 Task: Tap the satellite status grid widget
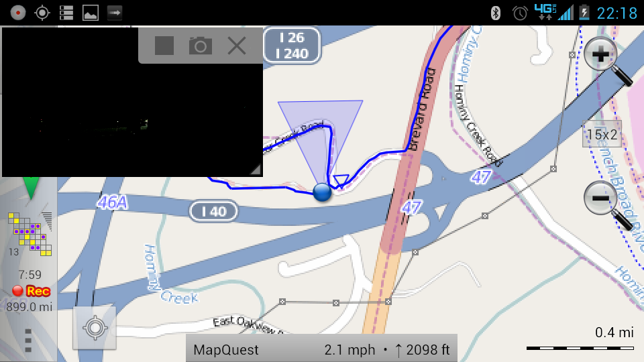coord(30,233)
